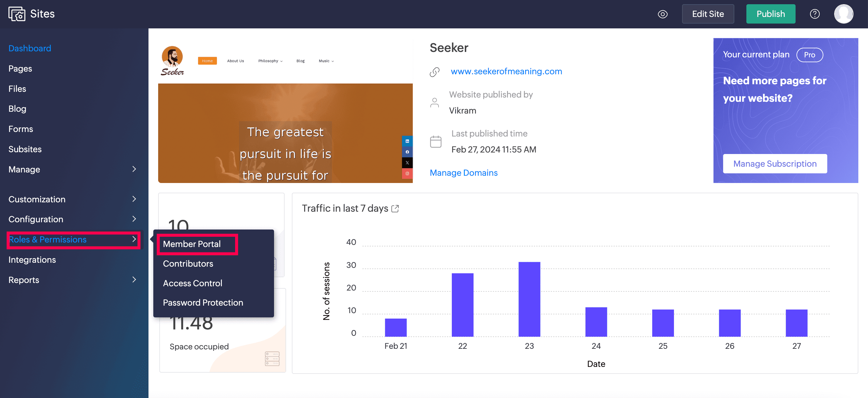
Task: Select Member Portal from submenu
Action: pos(192,244)
